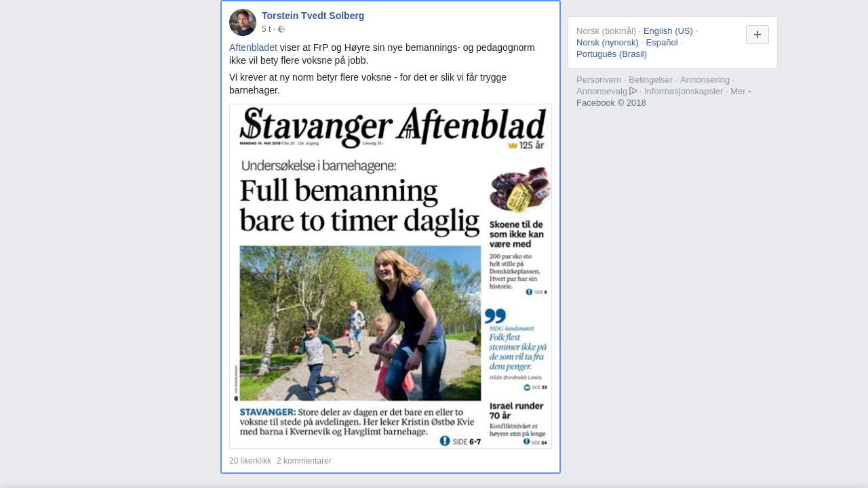Open the Betingelser footer link

[651, 80]
